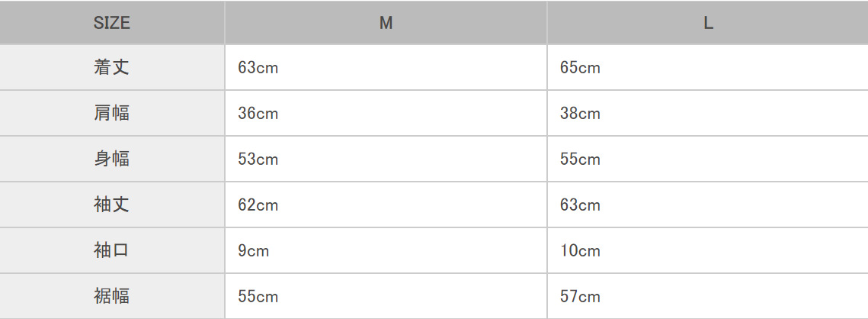
Task: Click the SIZE header cell
Action: tap(112, 23)
